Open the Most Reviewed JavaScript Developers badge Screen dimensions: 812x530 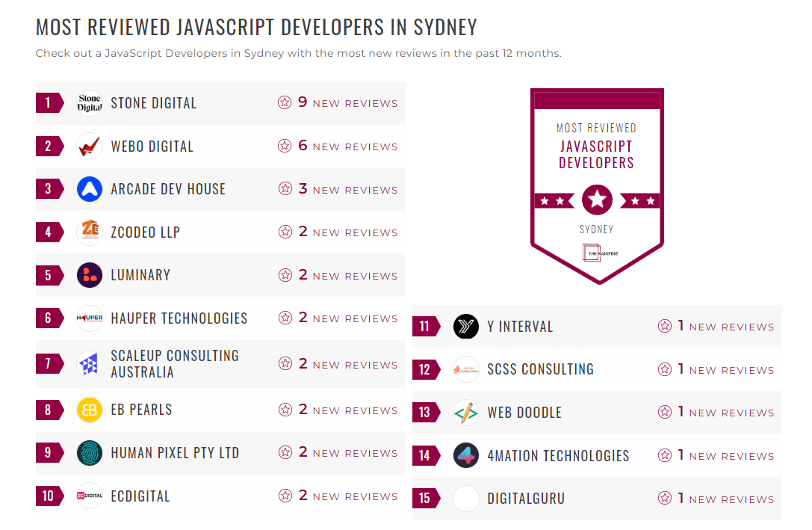[597, 185]
